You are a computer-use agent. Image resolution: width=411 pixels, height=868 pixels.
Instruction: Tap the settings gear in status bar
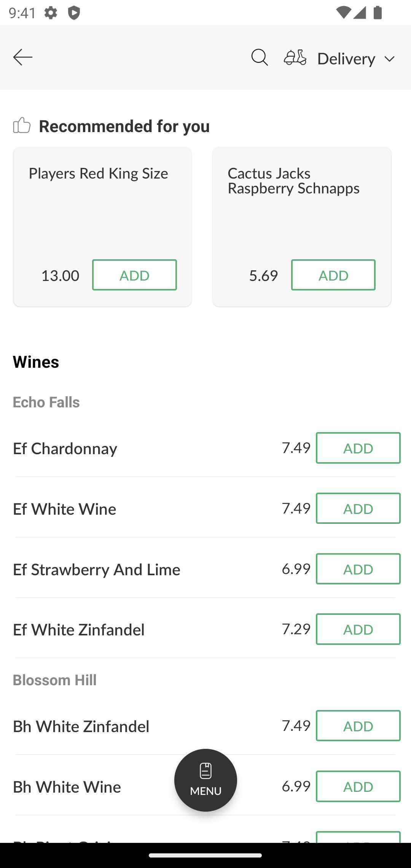(x=51, y=13)
